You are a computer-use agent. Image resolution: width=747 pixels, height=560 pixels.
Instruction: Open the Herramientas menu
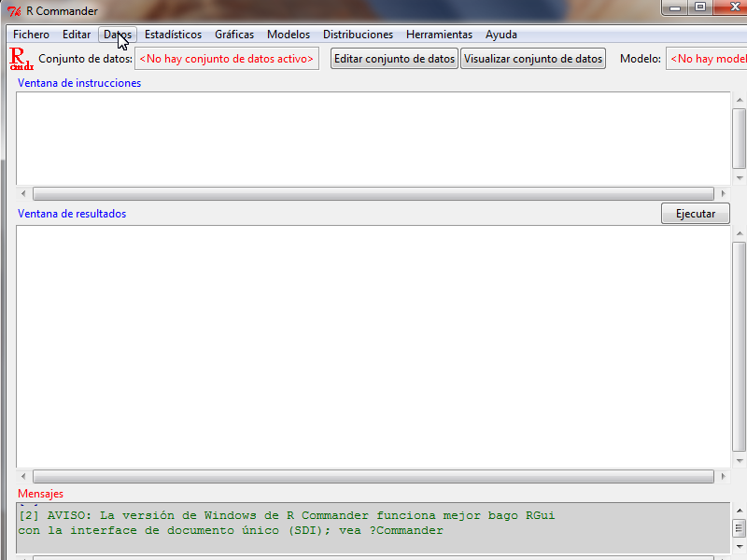[439, 35]
